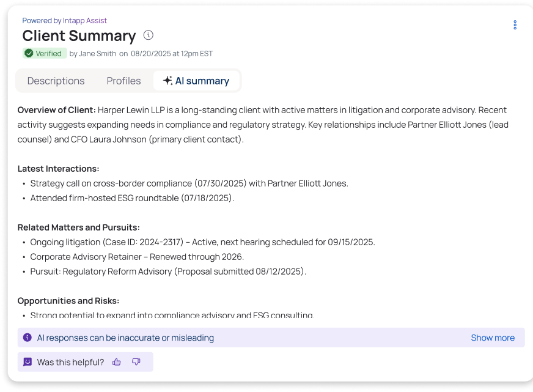Click the purple feedback smiley icon
The width and height of the screenshot is (533, 392).
(28, 362)
